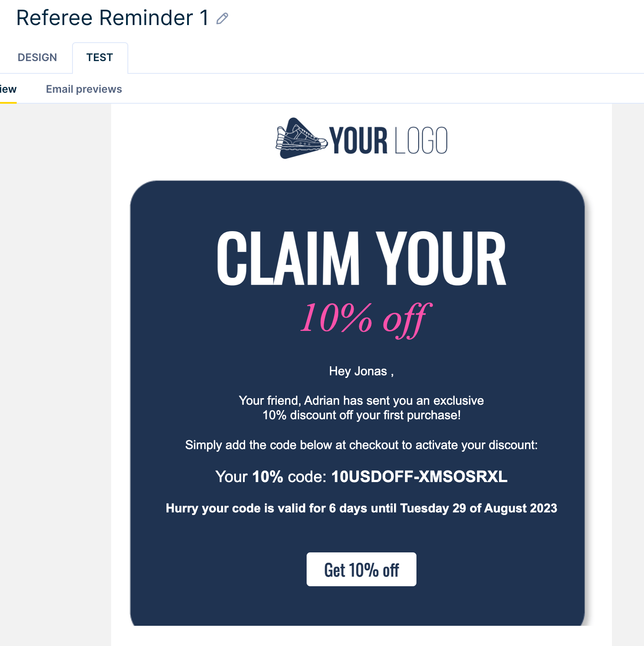Click the gray sidebar beside the preview
Screen dimensions: 644x646
55,352
